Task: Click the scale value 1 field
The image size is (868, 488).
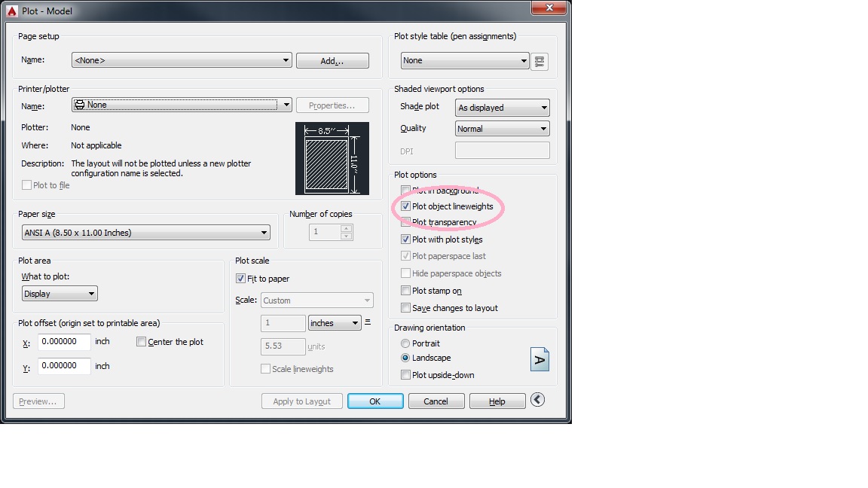Action: (x=283, y=323)
